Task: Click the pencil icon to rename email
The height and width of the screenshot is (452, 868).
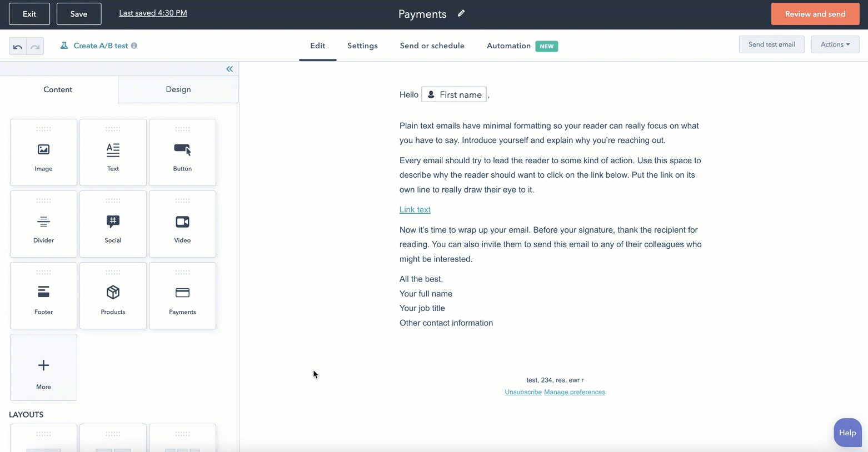Action: (461, 13)
